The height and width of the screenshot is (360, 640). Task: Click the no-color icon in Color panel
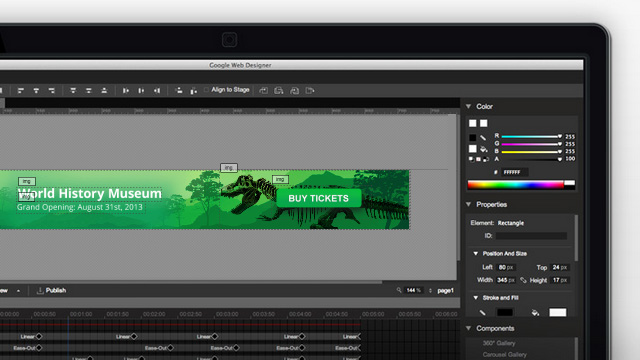(478, 159)
